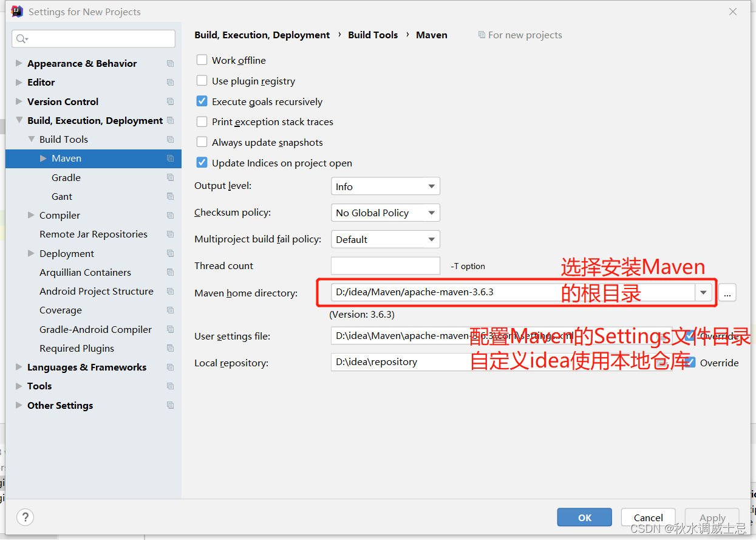Enable the Work offline checkbox

tap(202, 60)
